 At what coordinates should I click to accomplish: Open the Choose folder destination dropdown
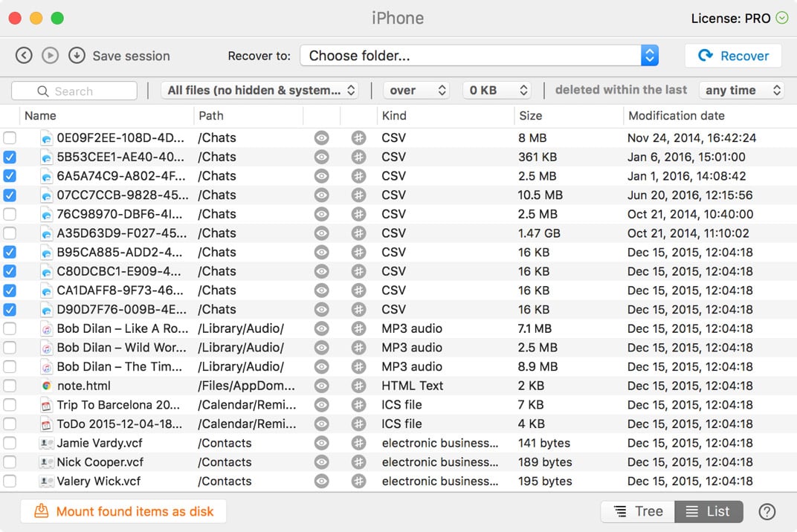coord(479,56)
